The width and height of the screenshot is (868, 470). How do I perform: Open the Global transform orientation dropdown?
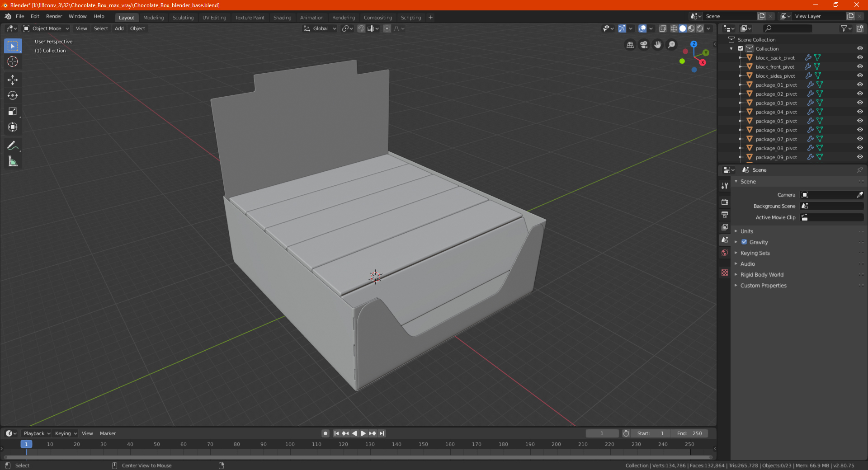[320, 28]
